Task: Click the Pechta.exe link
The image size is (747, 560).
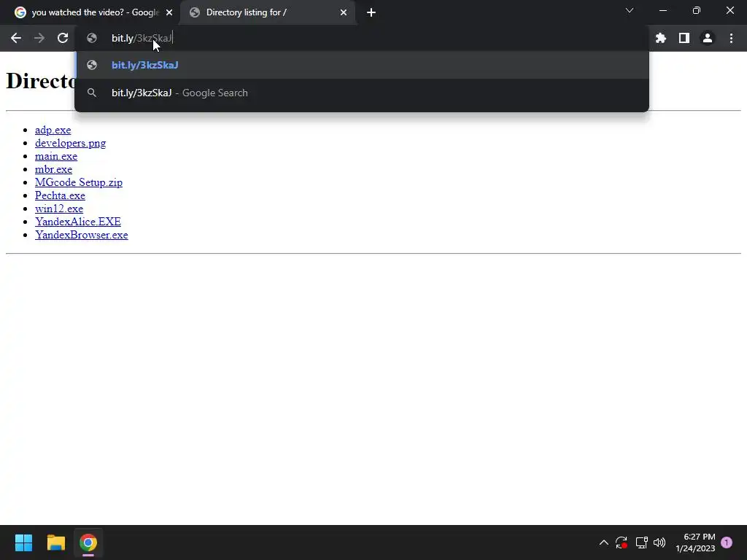Action: coord(60,195)
